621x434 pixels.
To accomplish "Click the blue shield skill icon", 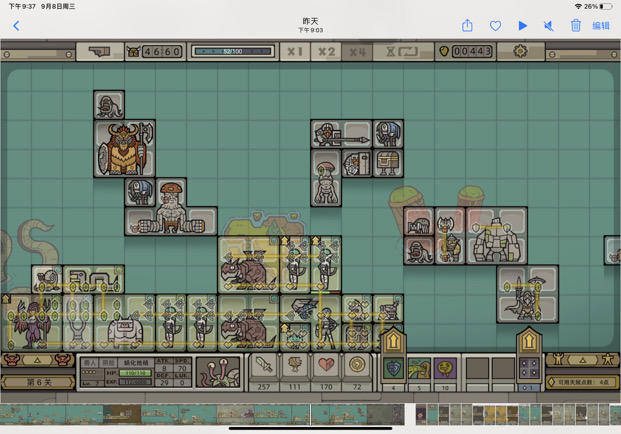I will (393, 368).
